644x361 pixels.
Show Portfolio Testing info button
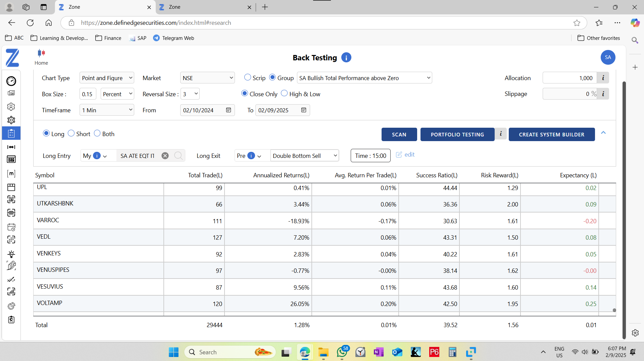[x=501, y=134]
